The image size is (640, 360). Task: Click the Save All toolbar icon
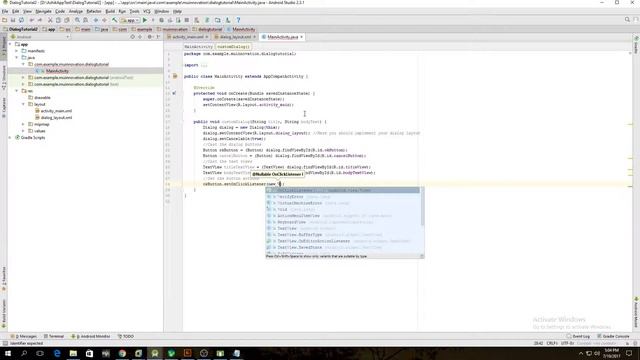(13, 20)
